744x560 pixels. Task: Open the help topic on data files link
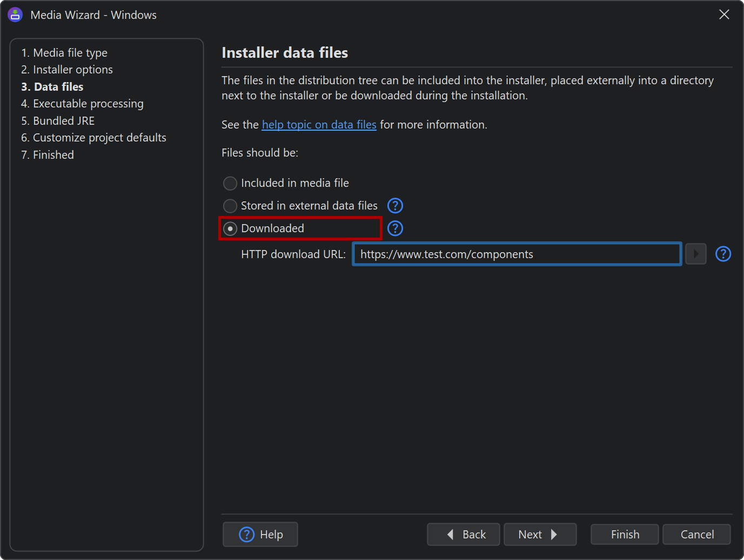[319, 125]
